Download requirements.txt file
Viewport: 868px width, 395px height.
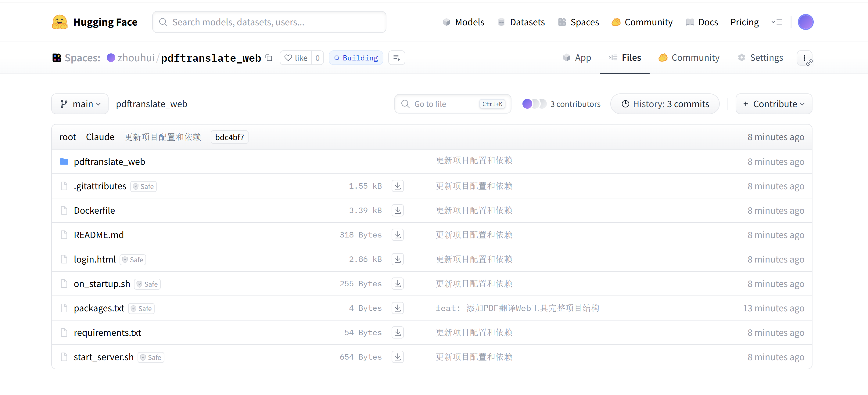point(398,332)
